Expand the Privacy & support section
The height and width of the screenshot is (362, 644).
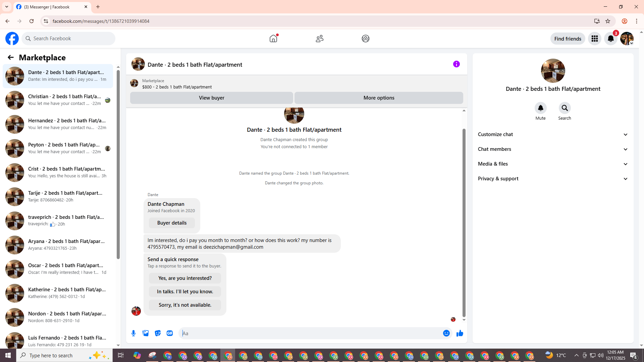[x=553, y=179]
